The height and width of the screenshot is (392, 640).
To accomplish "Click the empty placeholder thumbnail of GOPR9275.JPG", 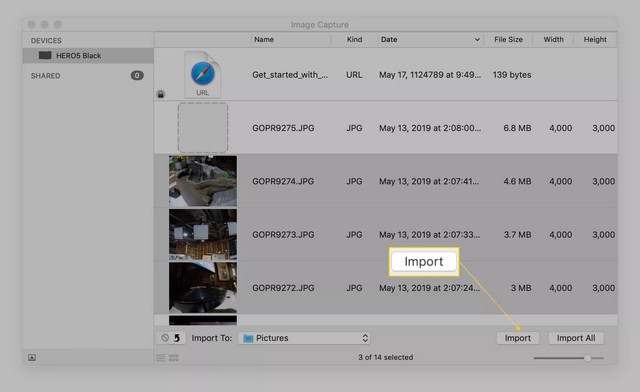I will [x=203, y=128].
